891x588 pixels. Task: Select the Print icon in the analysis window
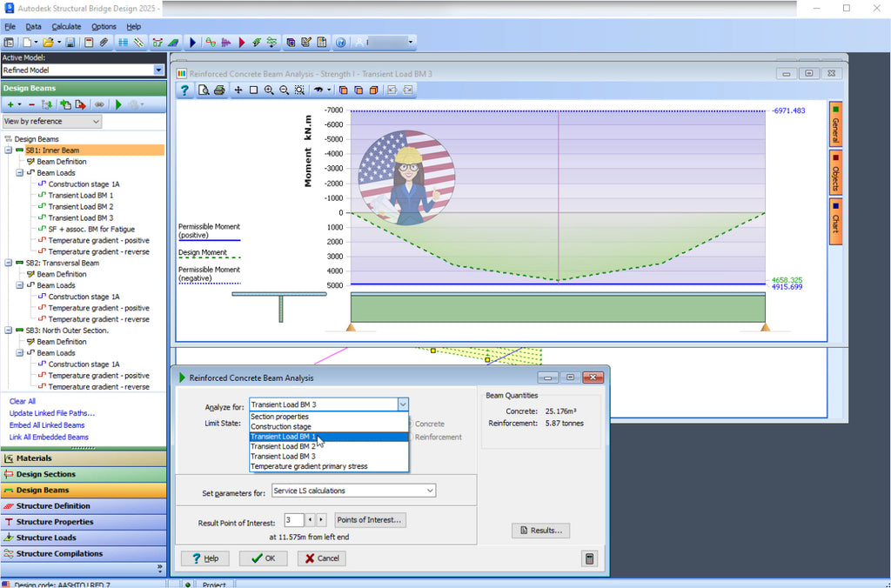click(x=219, y=90)
